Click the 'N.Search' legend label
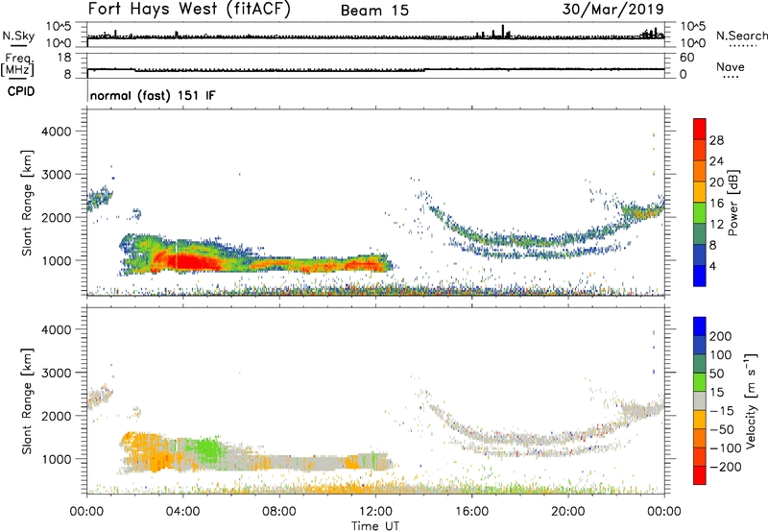768x532 pixels. 741,36
